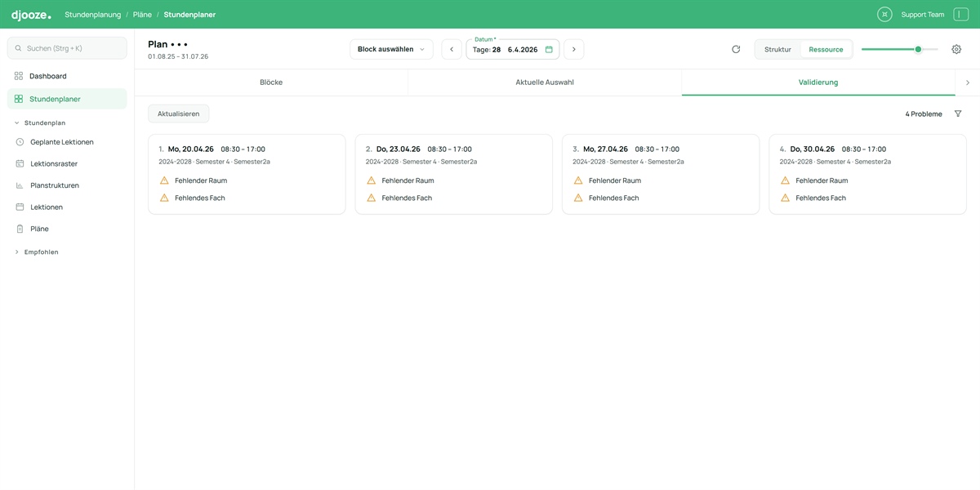
Task: Click the Aktualisieren button
Action: pyautogui.click(x=178, y=114)
